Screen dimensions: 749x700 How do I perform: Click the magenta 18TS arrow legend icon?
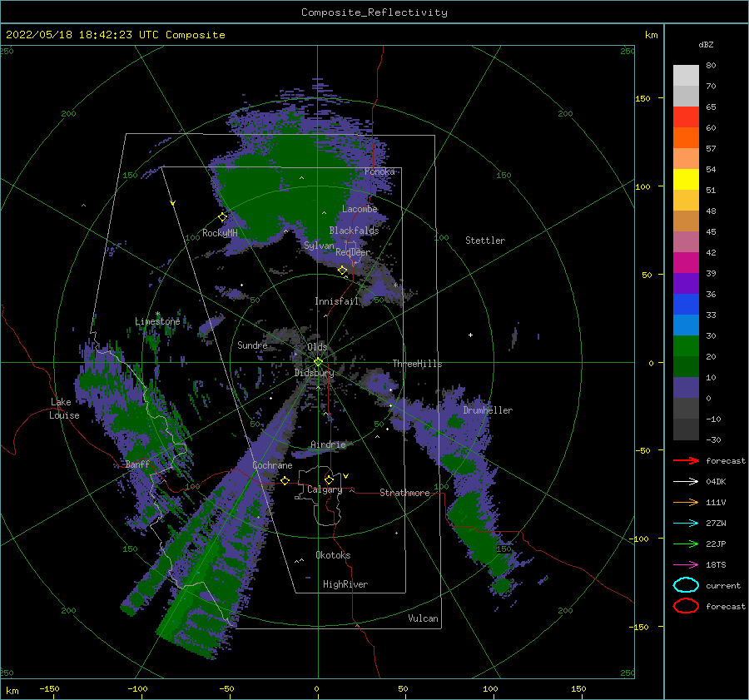click(686, 565)
